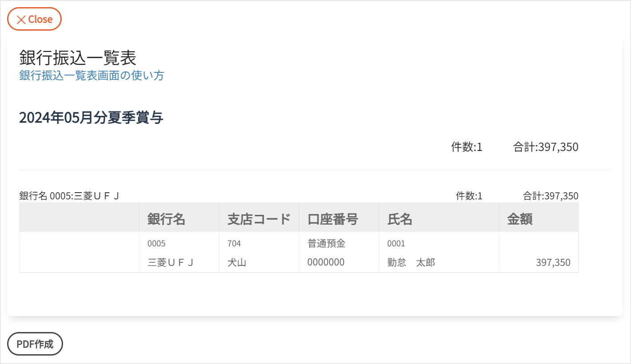631x364 pixels.
Task: Select the 銀行振込一覧表 page title
Action: point(77,58)
